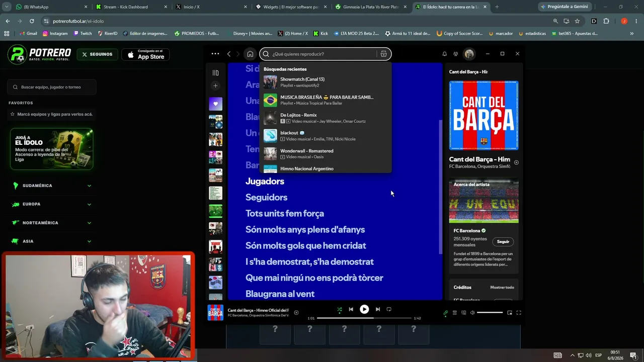Click Potrero team search field

[x=52, y=87]
